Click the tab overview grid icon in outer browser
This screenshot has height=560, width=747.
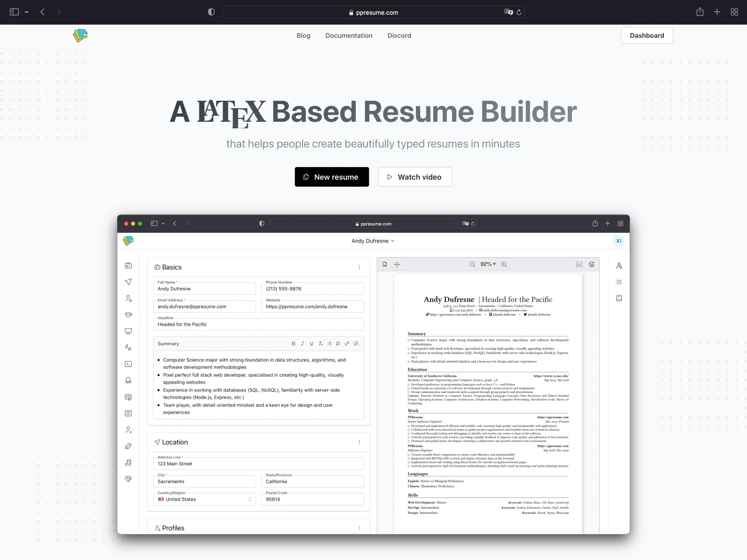(x=734, y=12)
